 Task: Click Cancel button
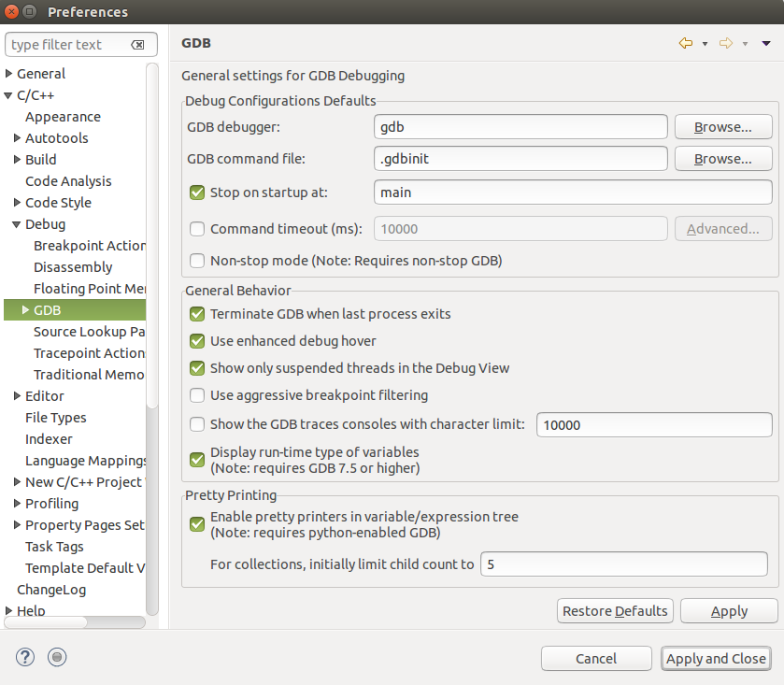click(596, 659)
